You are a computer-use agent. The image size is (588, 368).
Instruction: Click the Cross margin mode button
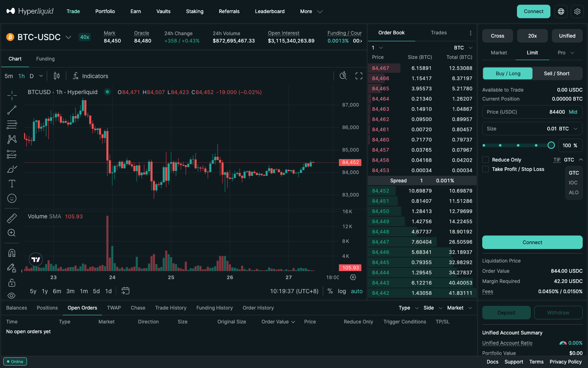[497, 36]
